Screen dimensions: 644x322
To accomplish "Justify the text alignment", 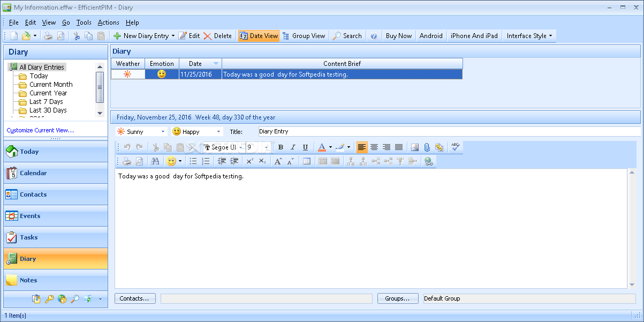I will [x=399, y=147].
